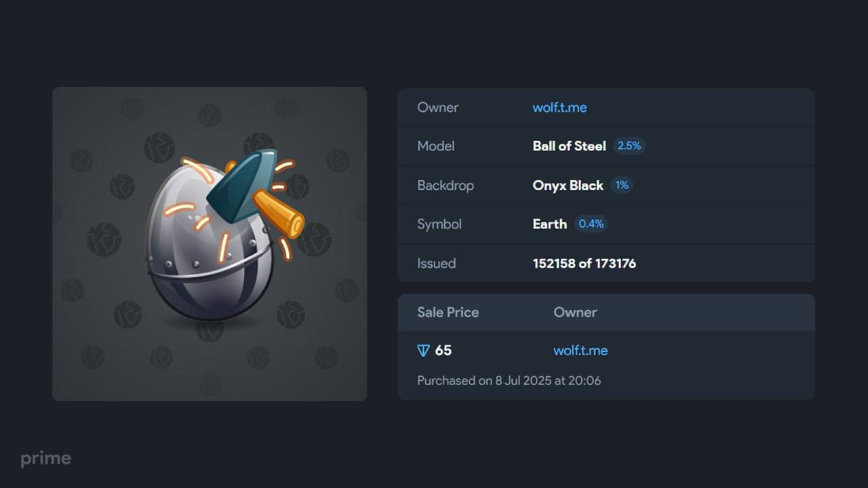Click the Sale Price column header

coord(448,312)
